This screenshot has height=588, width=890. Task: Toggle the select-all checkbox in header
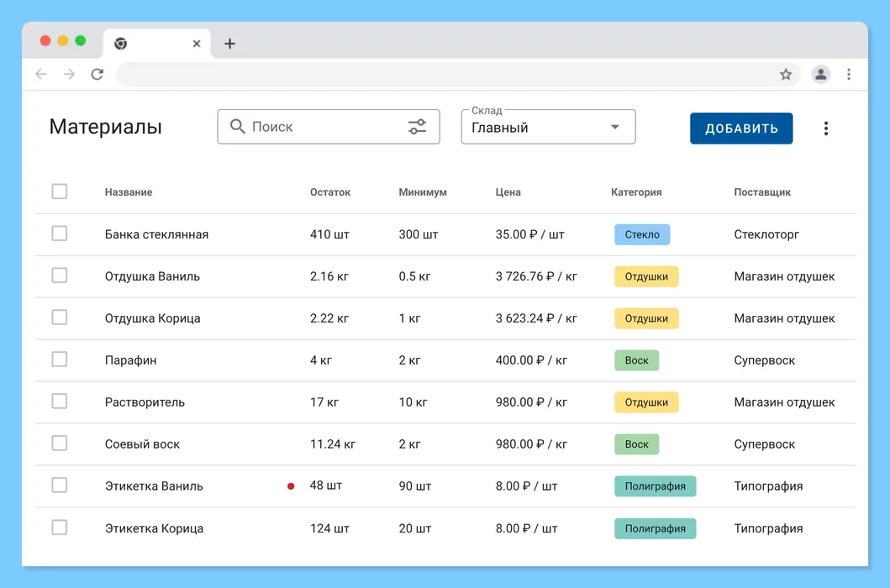coord(60,192)
